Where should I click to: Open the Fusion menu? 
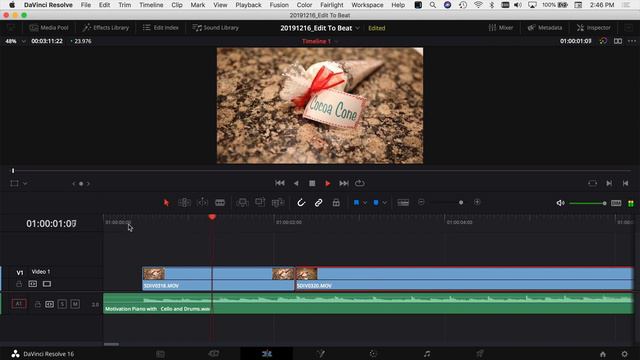[x=279, y=5]
